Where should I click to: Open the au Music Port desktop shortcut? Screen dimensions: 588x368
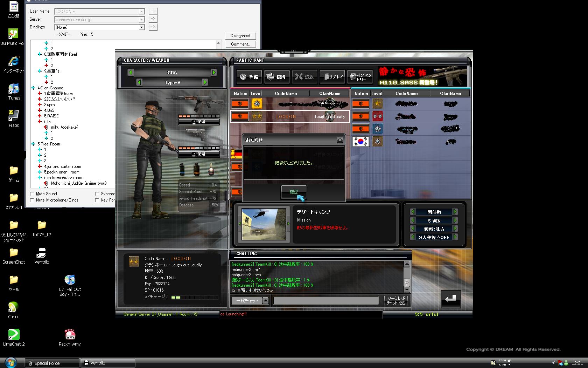click(13, 37)
